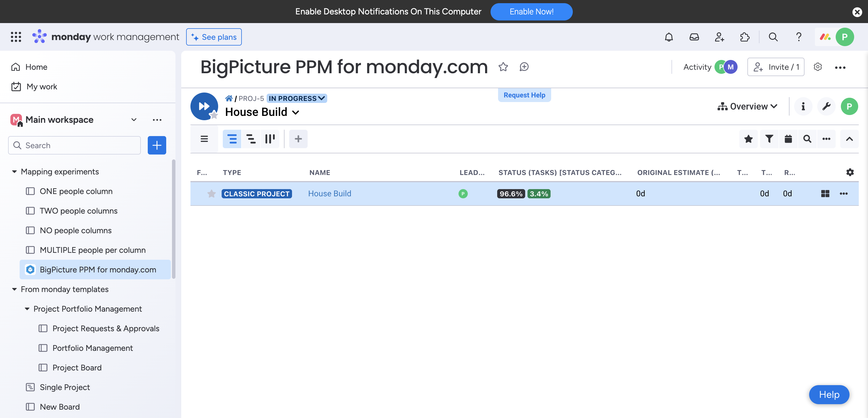Open the Activity panel tab
The width and height of the screenshot is (868, 418).
pos(697,66)
